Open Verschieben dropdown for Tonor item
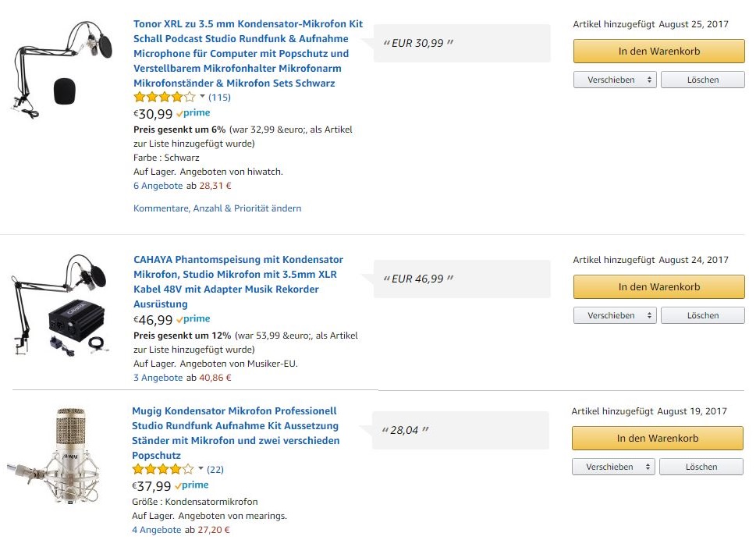The height and width of the screenshot is (540, 756). point(615,80)
